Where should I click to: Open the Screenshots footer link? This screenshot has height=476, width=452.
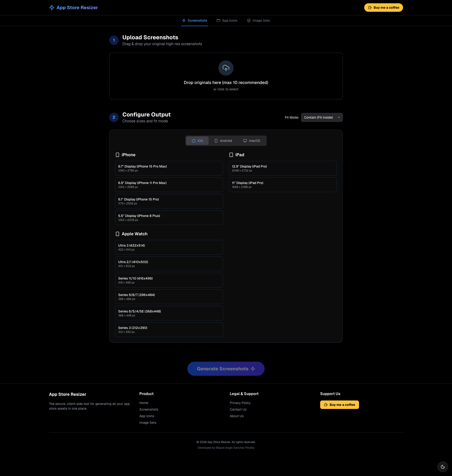[x=149, y=409]
